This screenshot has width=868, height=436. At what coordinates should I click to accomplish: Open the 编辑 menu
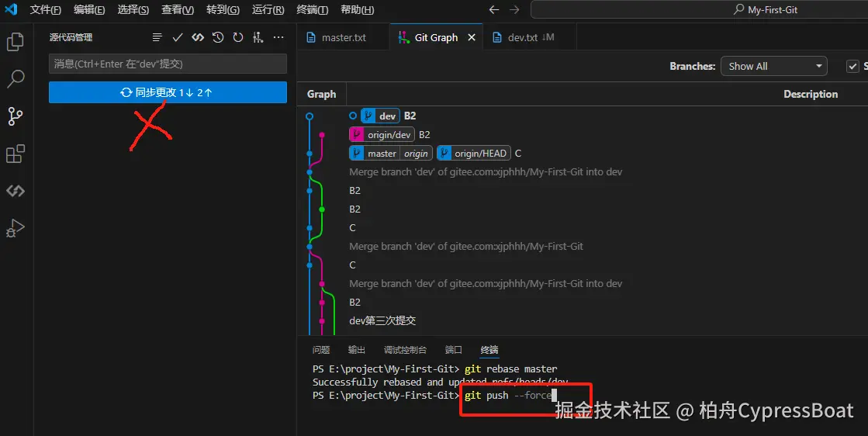point(89,9)
